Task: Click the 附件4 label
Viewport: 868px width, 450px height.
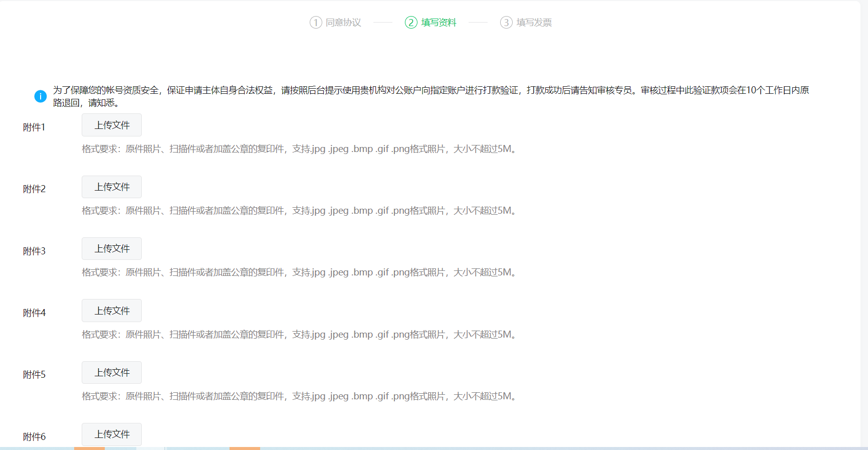Action: (x=34, y=313)
